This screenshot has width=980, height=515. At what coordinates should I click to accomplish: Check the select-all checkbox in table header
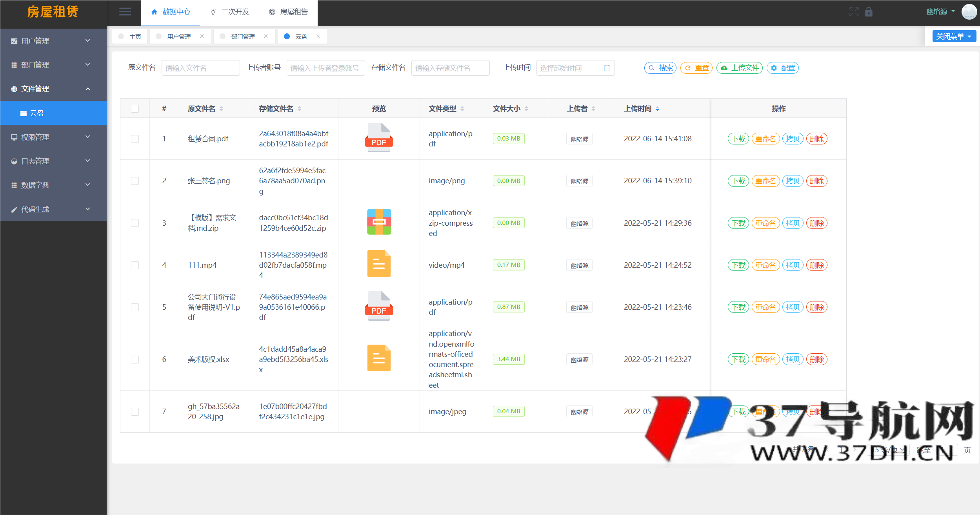tap(135, 109)
